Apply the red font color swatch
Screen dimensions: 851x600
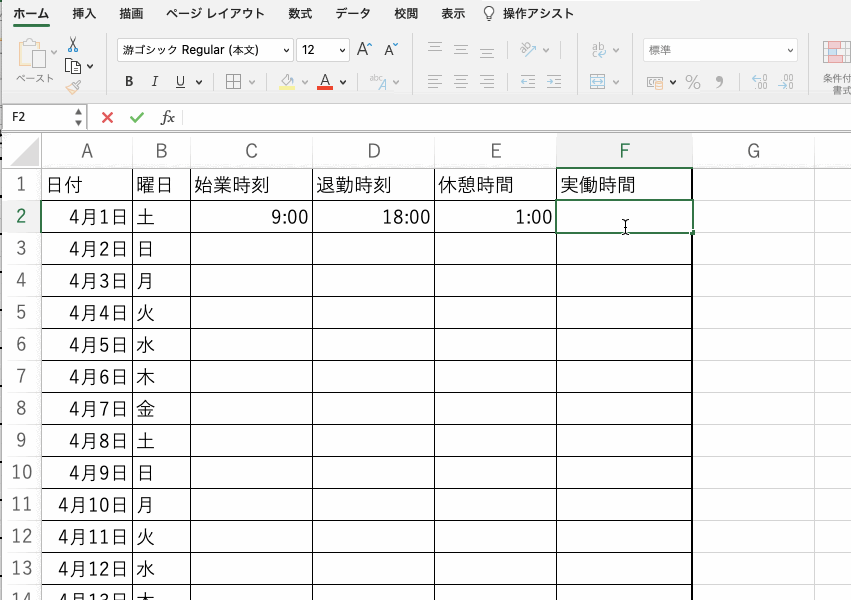coord(324,82)
